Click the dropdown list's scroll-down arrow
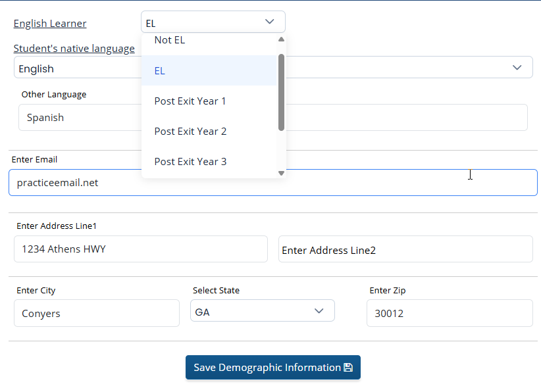 coord(281,173)
